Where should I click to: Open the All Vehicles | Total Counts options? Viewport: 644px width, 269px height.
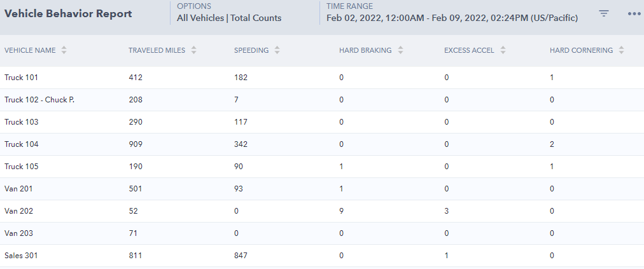click(229, 18)
